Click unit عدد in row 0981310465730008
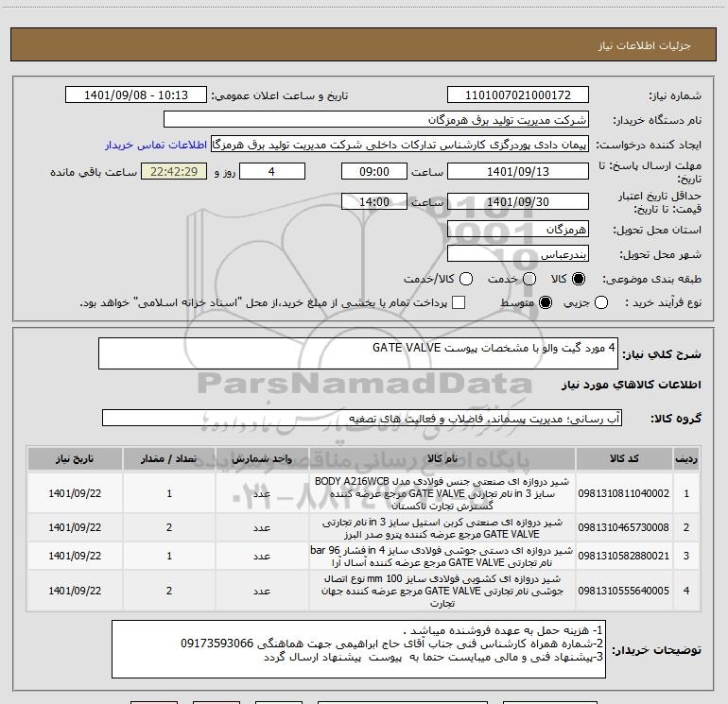The height and width of the screenshot is (704, 728). tap(262, 527)
